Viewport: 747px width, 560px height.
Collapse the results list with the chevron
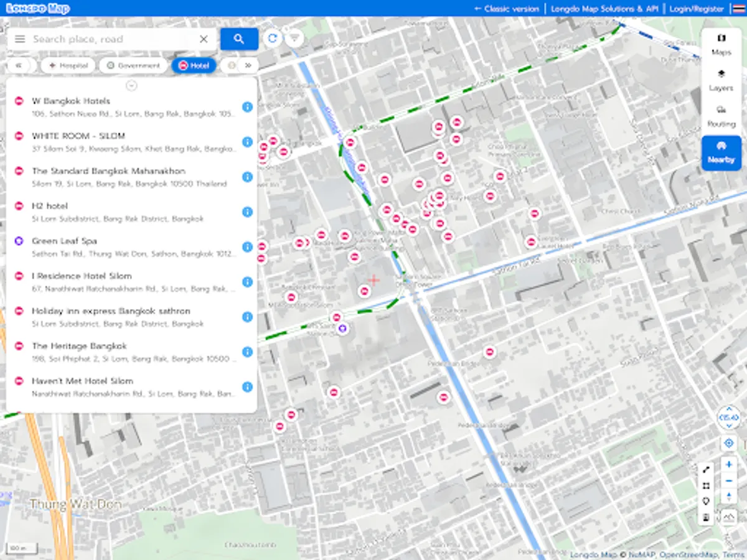131,84
